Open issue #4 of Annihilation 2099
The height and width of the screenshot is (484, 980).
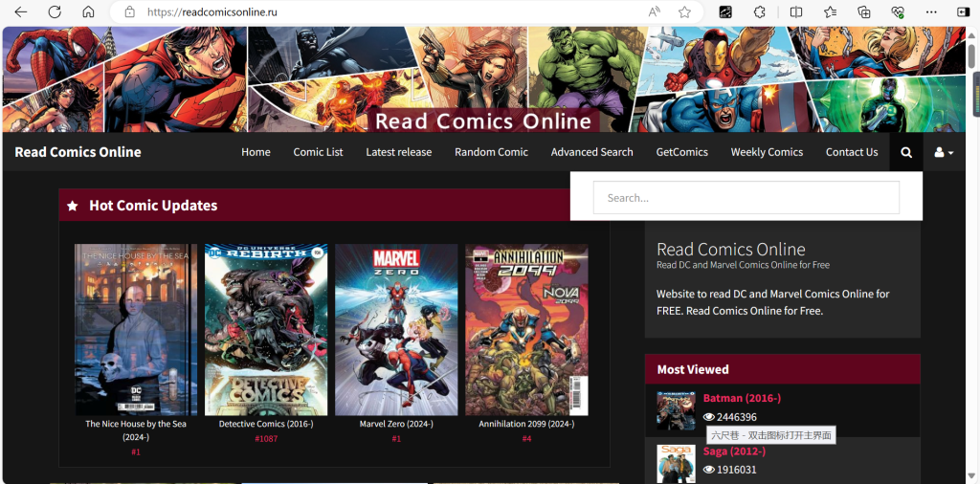527,439
